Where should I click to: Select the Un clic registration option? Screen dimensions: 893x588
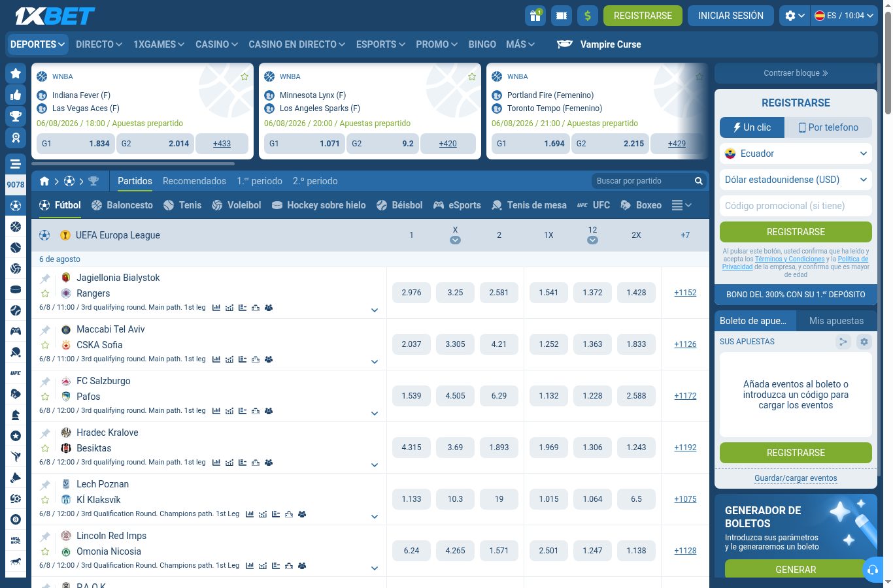[752, 127]
